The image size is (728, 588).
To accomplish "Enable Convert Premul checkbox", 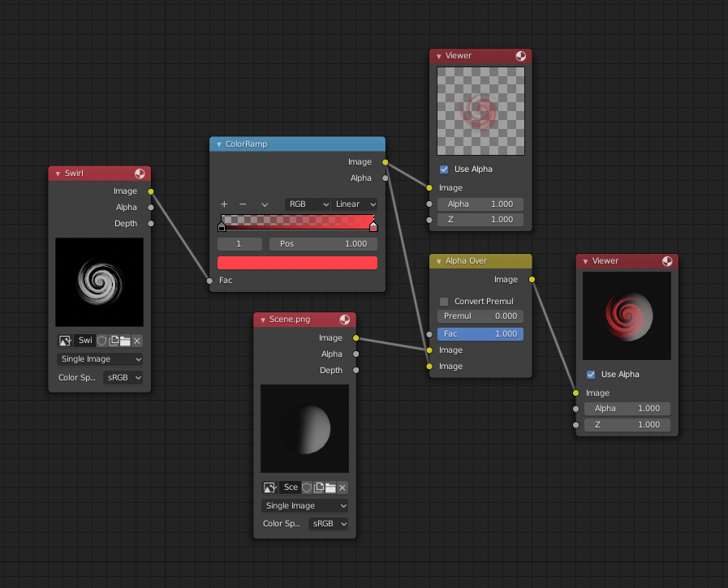I will [444, 302].
